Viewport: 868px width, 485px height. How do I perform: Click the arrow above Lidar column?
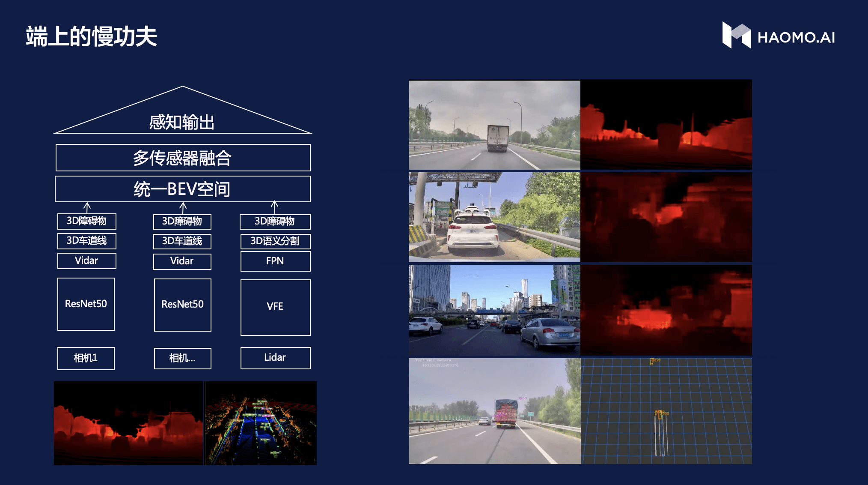tap(275, 207)
